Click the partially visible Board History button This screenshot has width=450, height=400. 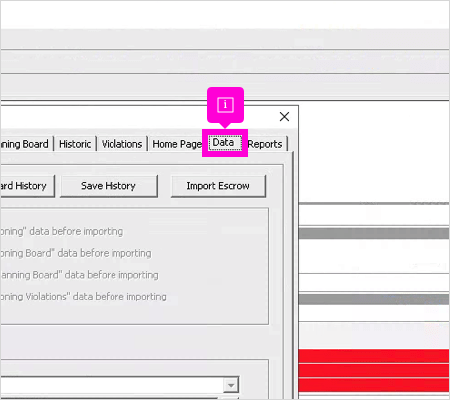click(x=27, y=186)
